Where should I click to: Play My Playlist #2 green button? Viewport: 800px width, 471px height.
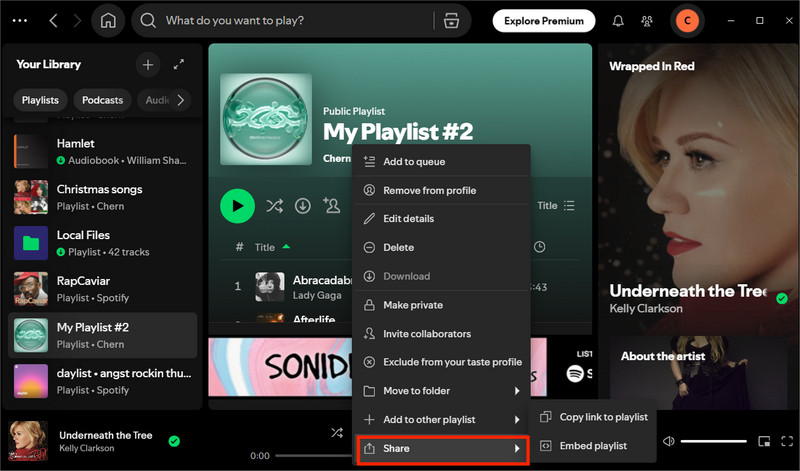click(237, 206)
